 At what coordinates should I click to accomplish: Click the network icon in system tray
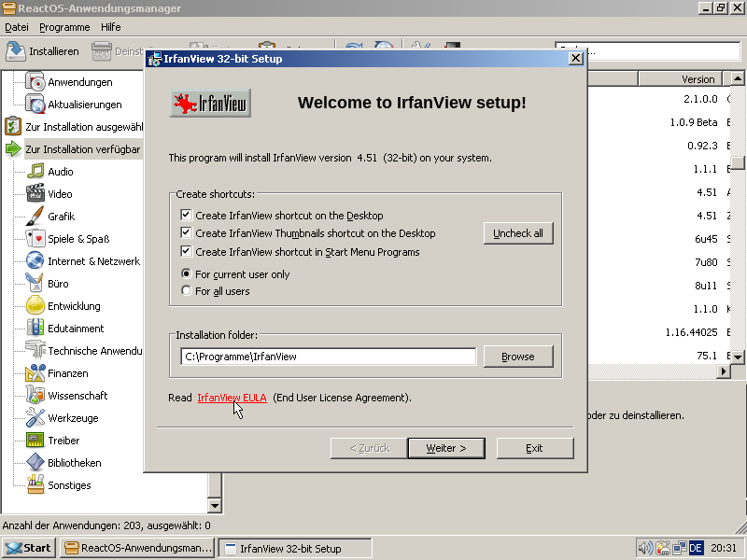click(680, 548)
